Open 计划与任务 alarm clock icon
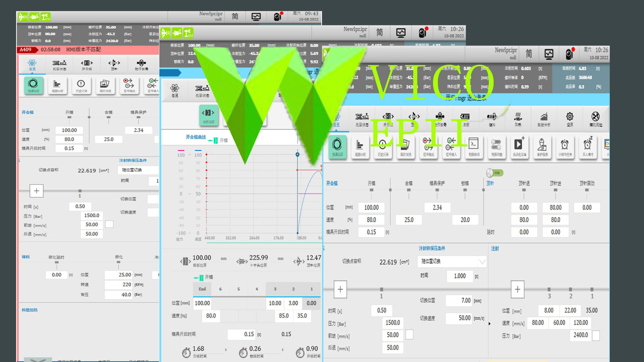 [x=565, y=147]
